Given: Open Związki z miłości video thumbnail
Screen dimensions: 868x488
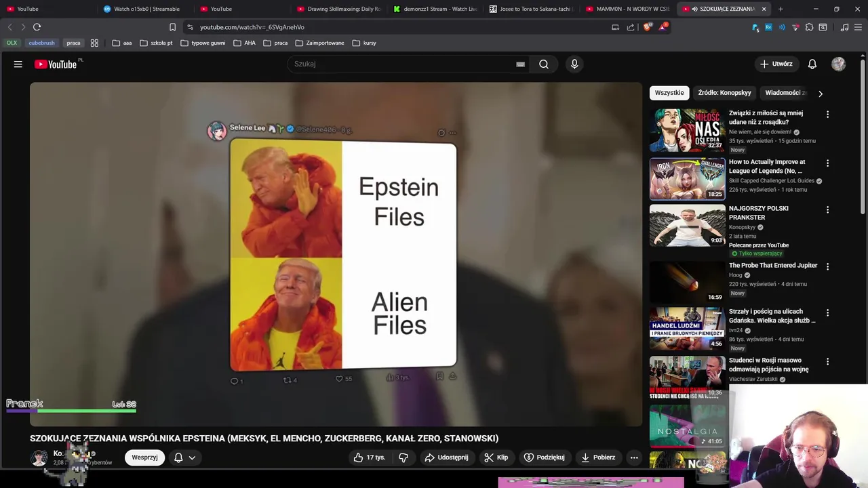Looking at the screenshot, I should pos(687,131).
